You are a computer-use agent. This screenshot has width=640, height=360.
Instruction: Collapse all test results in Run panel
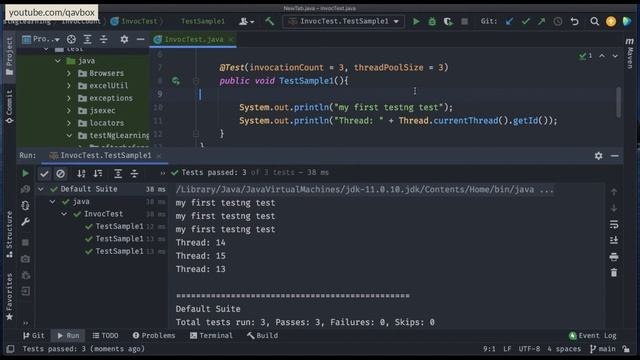[x=134, y=173]
